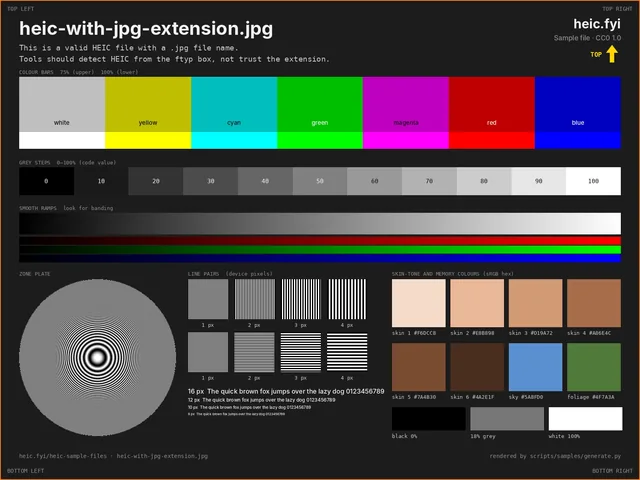The height and width of the screenshot is (480, 640).
Task: Pick the skin 1 #F6DCC8 swatch
Action: 419,303
